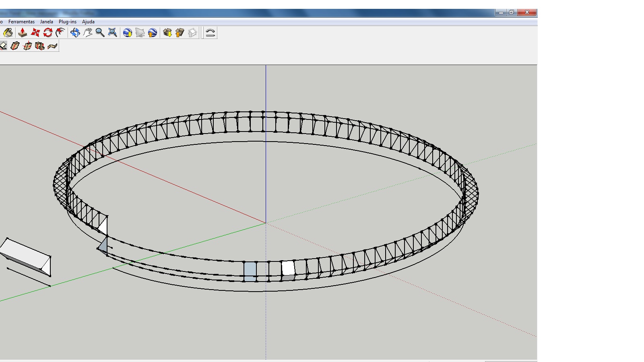Minimize the SketchUp window
644x362 pixels.
[501, 12]
